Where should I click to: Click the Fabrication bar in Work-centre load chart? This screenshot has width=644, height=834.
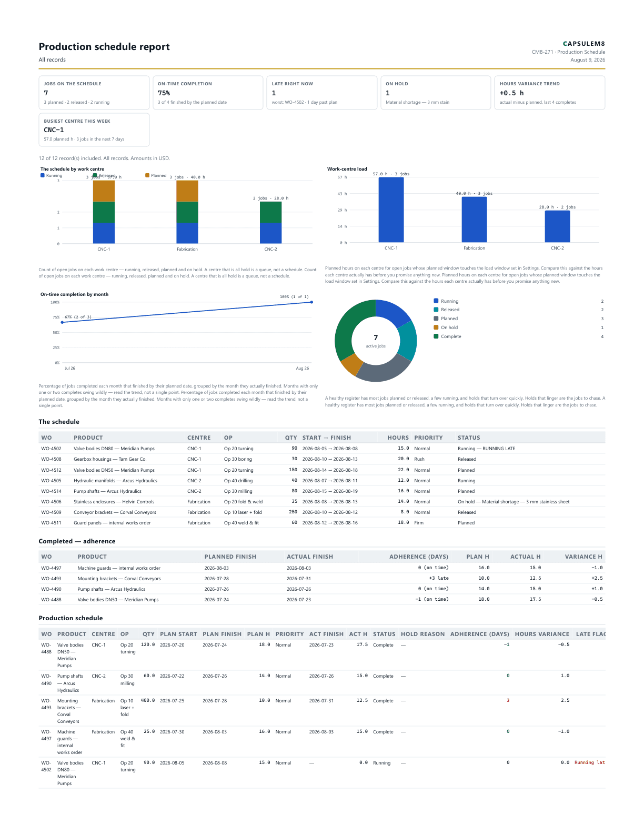point(474,220)
